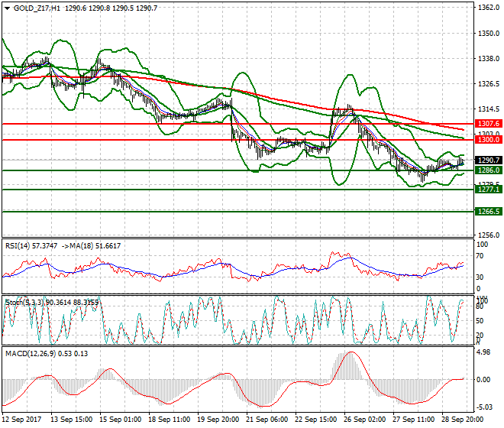Click the current price tag 1290.7
The height and width of the screenshot is (428, 504).
[x=487, y=160]
